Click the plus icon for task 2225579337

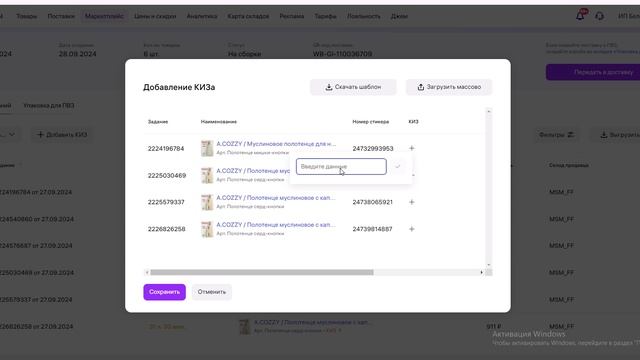coord(411,202)
